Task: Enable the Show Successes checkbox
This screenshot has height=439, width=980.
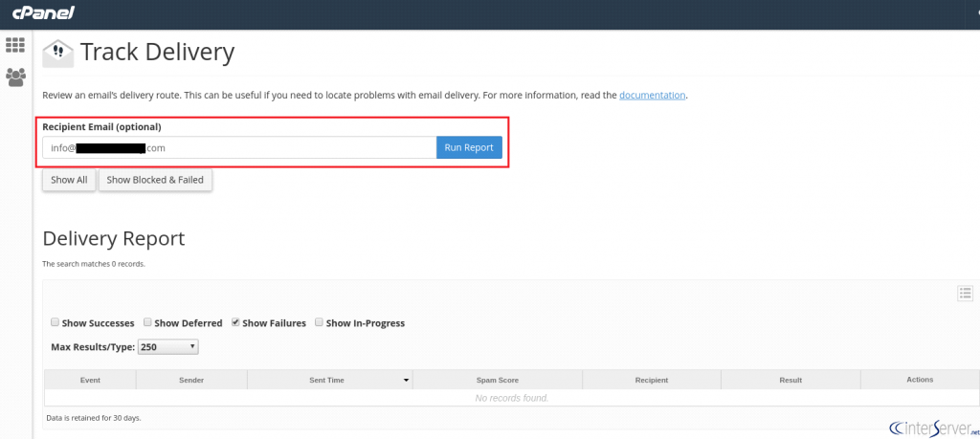Action: click(56, 323)
